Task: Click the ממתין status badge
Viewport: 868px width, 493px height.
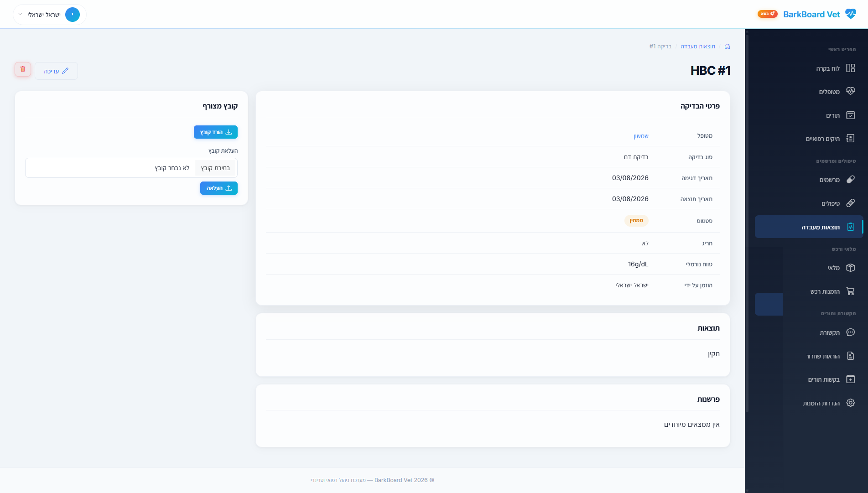Action: click(636, 221)
